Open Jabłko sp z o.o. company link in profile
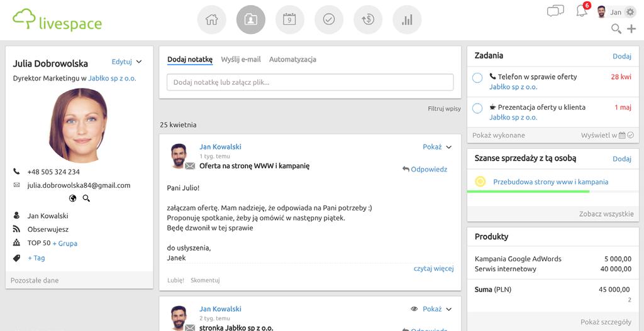The image size is (644, 331). (112, 79)
